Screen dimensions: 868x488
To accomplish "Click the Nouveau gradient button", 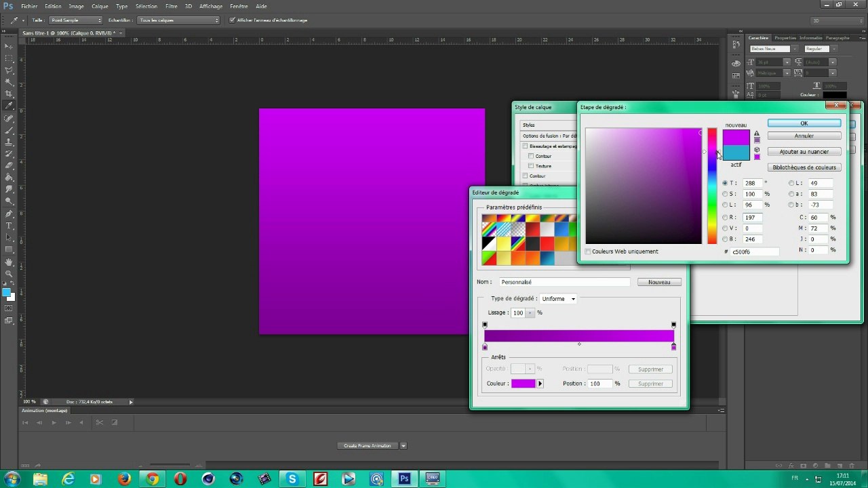I will click(x=659, y=282).
